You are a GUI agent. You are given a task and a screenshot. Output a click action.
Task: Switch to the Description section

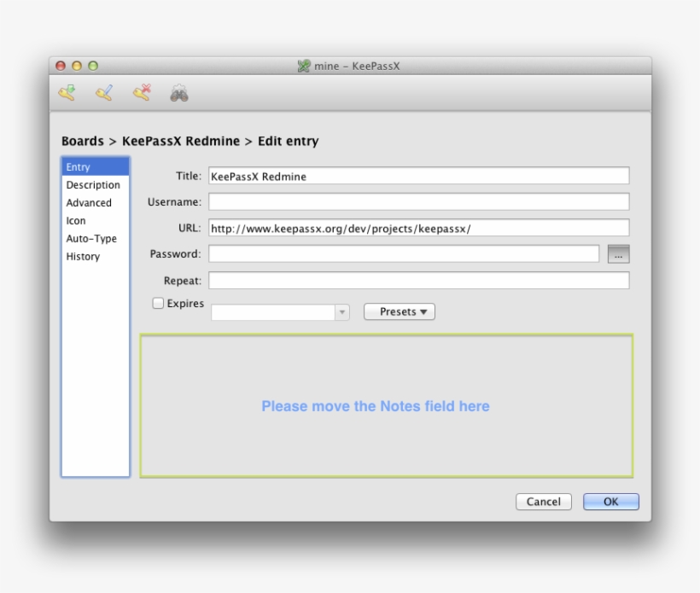[96, 185]
